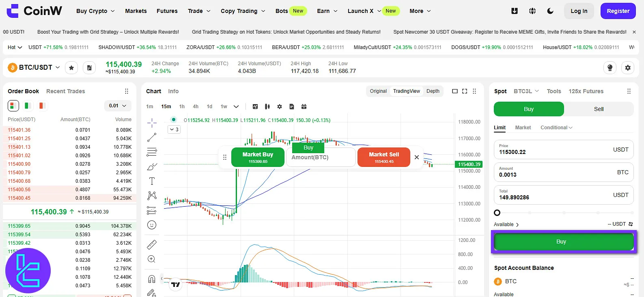This screenshot has height=297, width=644.
Task: Select the chart patterns tool
Action: pos(152,196)
